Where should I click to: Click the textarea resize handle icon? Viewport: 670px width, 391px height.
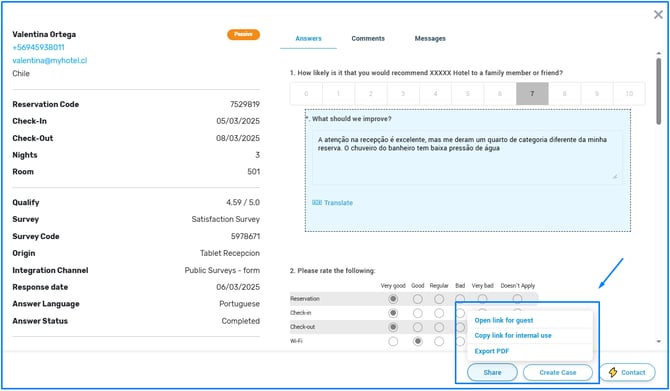click(x=615, y=176)
